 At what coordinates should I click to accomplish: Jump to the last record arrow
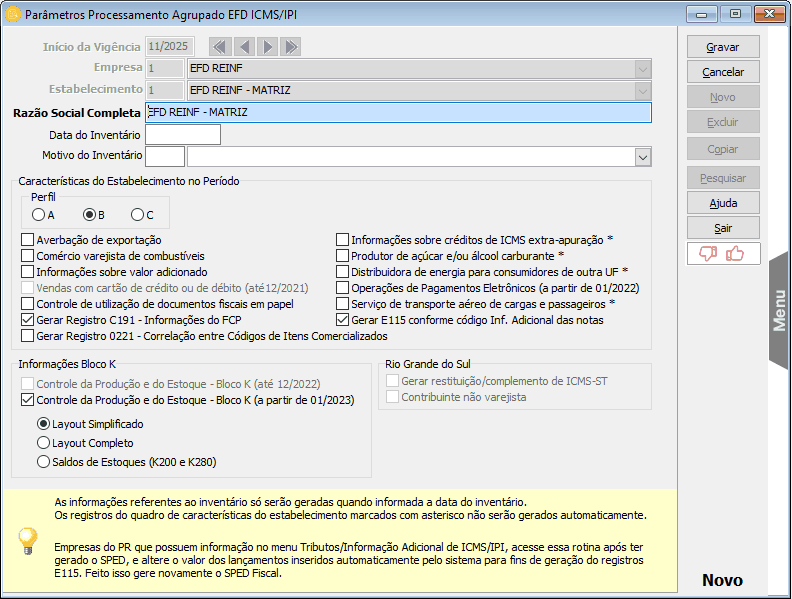290,47
